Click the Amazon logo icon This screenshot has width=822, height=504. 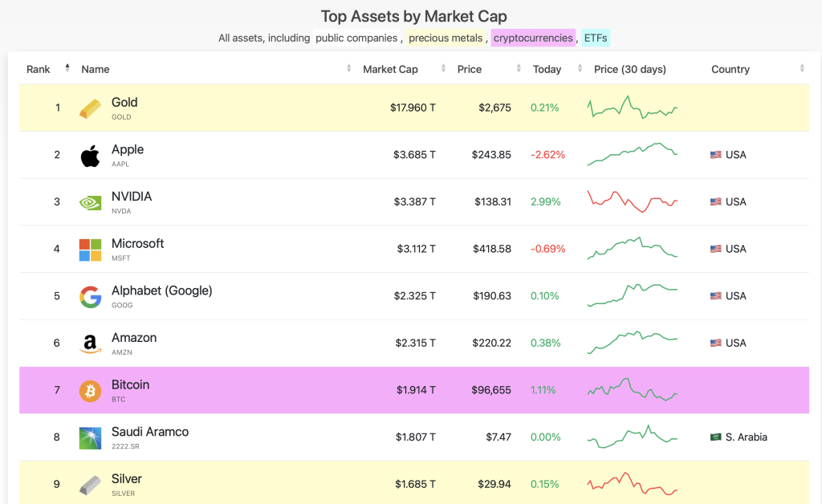tap(90, 344)
